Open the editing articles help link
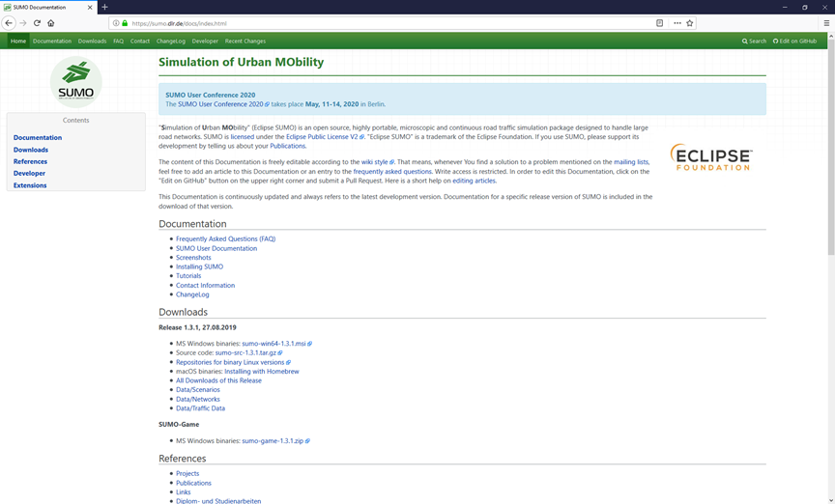Screen dimensions: 835x504 [474, 181]
